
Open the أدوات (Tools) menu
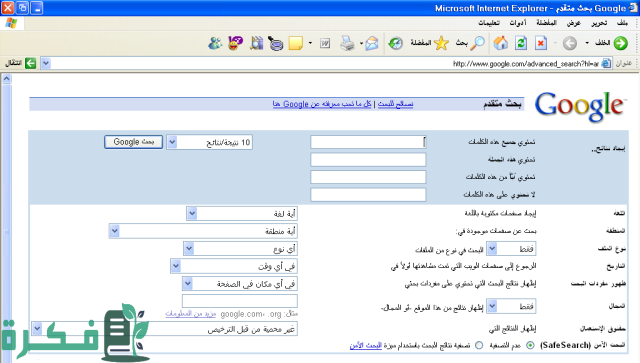point(518,23)
